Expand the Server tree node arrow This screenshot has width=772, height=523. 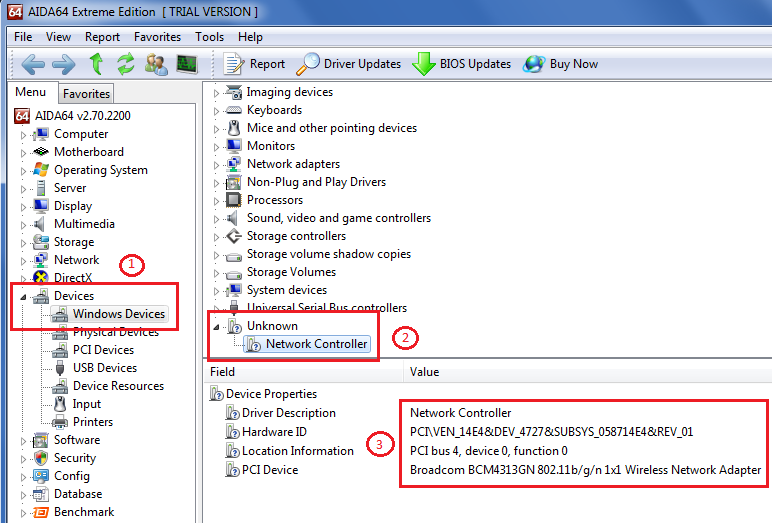click(23, 189)
